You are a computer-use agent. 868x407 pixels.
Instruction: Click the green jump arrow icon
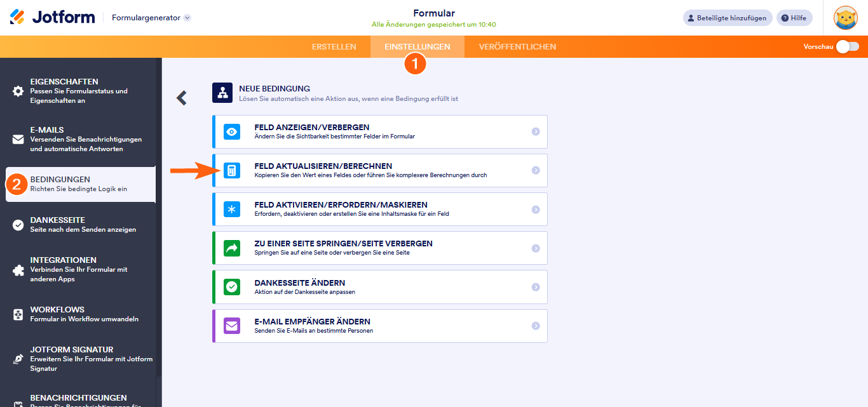232,248
